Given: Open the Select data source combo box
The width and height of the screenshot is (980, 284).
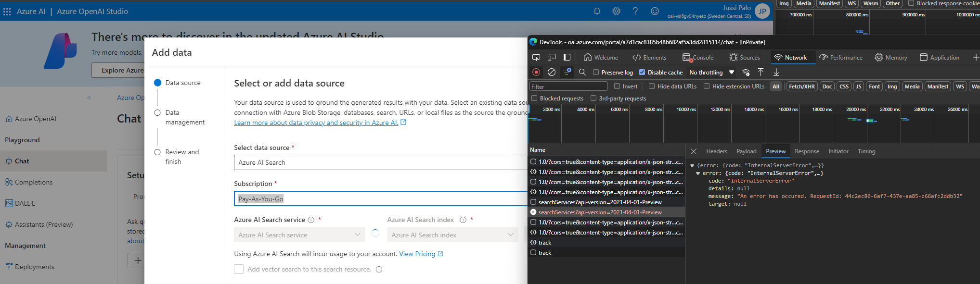Looking at the screenshot, I should pos(381,162).
